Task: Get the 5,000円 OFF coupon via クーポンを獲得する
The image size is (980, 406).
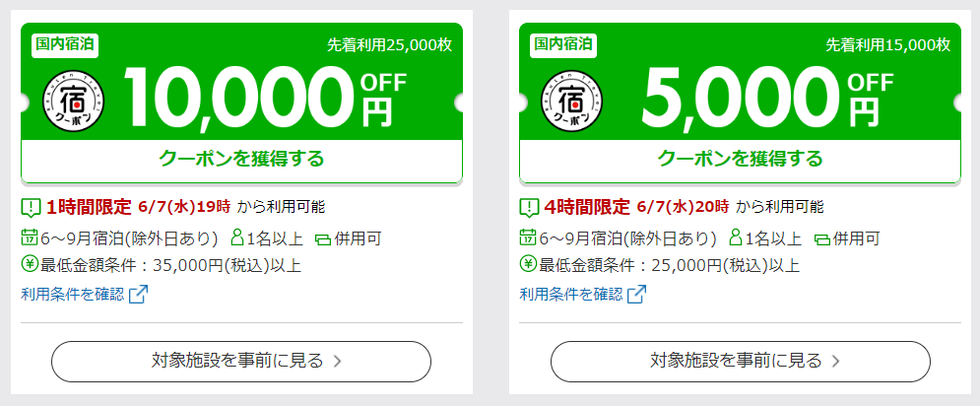Action: coord(740,159)
